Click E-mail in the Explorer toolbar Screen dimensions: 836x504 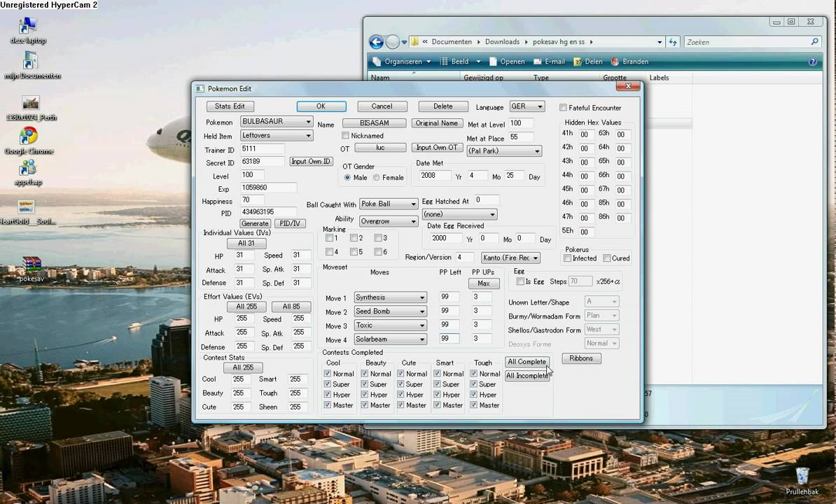coord(549,62)
